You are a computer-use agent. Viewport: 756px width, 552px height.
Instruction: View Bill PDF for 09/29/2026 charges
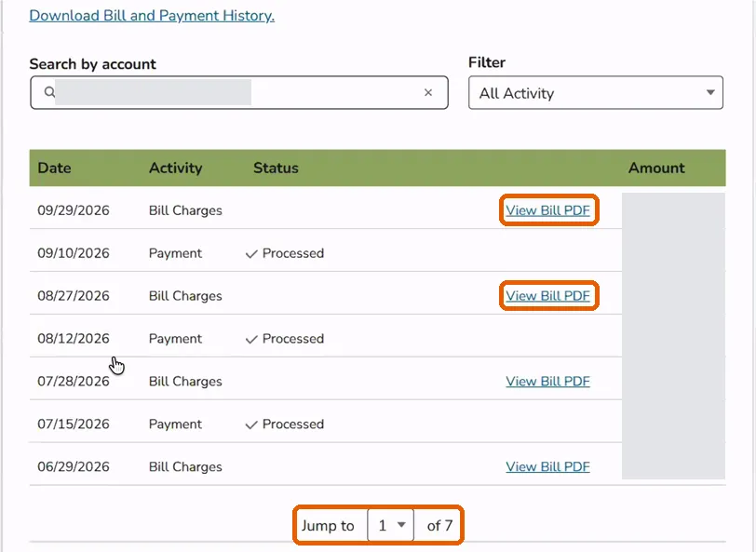547,210
